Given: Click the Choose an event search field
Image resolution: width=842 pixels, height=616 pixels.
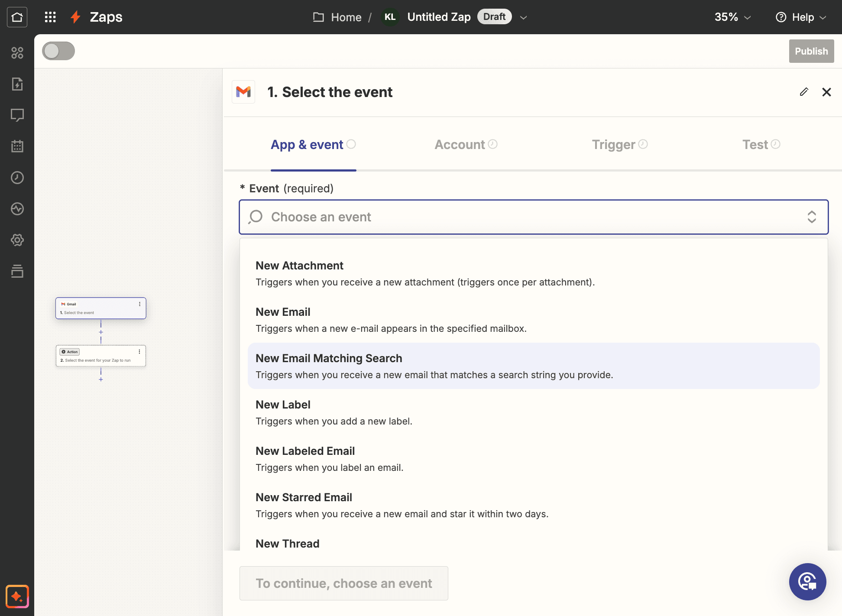Looking at the screenshot, I should 534,217.
